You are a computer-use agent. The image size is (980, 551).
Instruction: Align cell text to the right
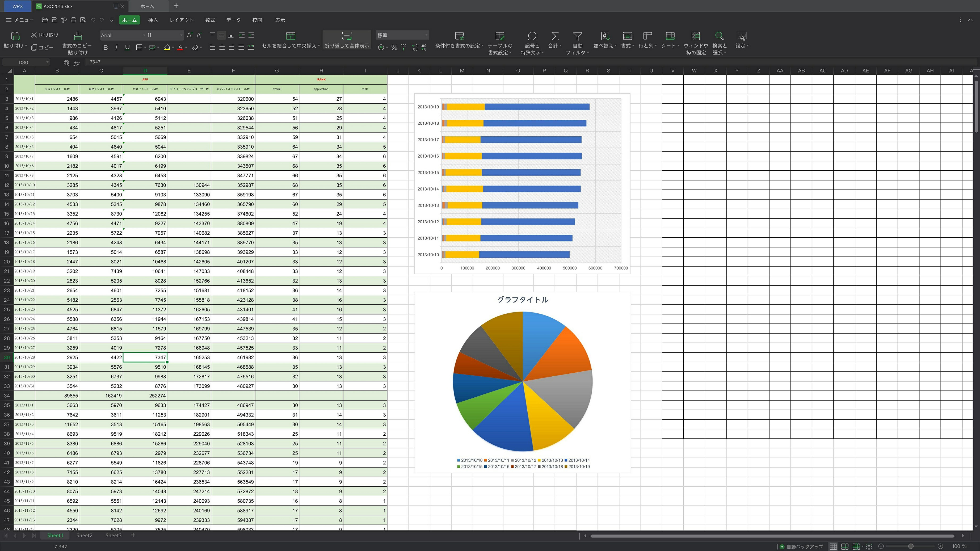coord(231,48)
